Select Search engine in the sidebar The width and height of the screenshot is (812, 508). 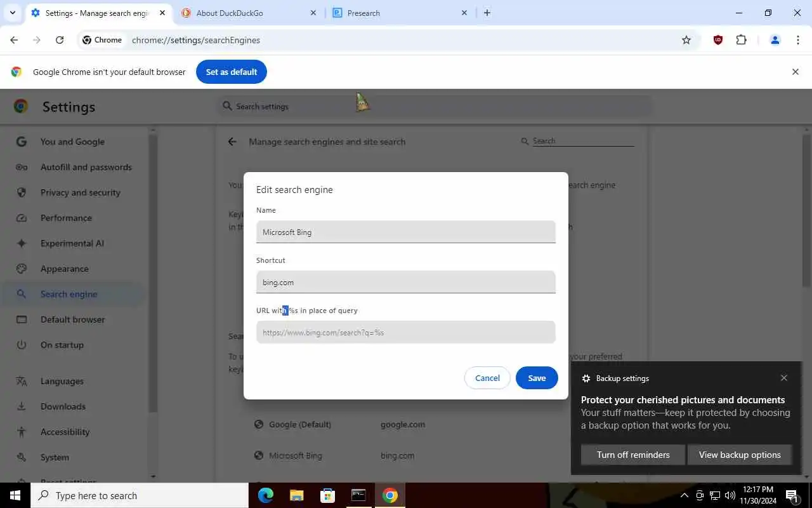pyautogui.click(x=72, y=294)
